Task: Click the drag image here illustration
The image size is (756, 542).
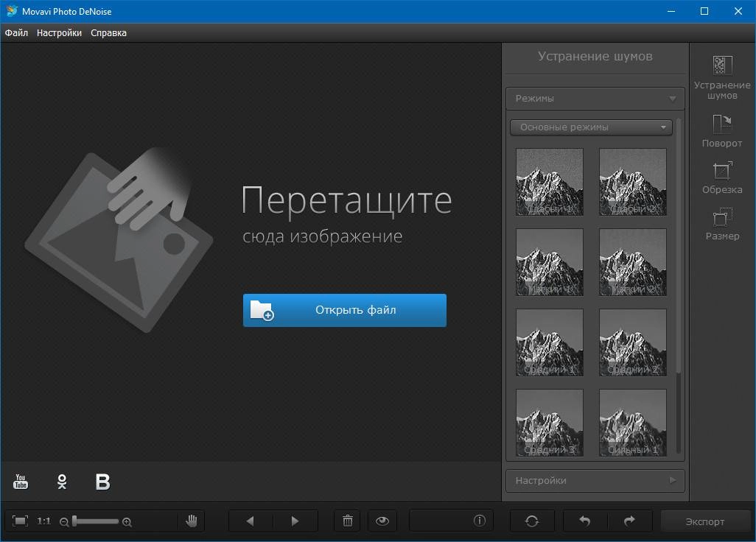Action: 119,240
